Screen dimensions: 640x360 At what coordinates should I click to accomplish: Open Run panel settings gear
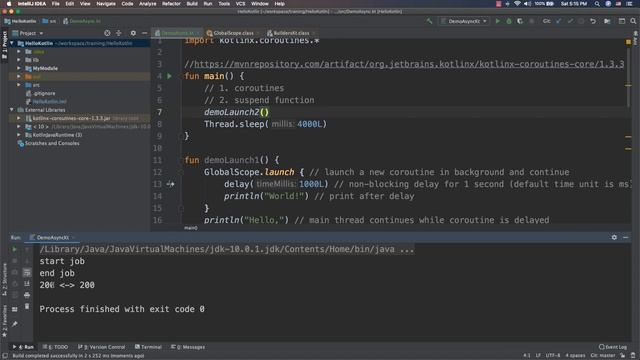[614, 237]
